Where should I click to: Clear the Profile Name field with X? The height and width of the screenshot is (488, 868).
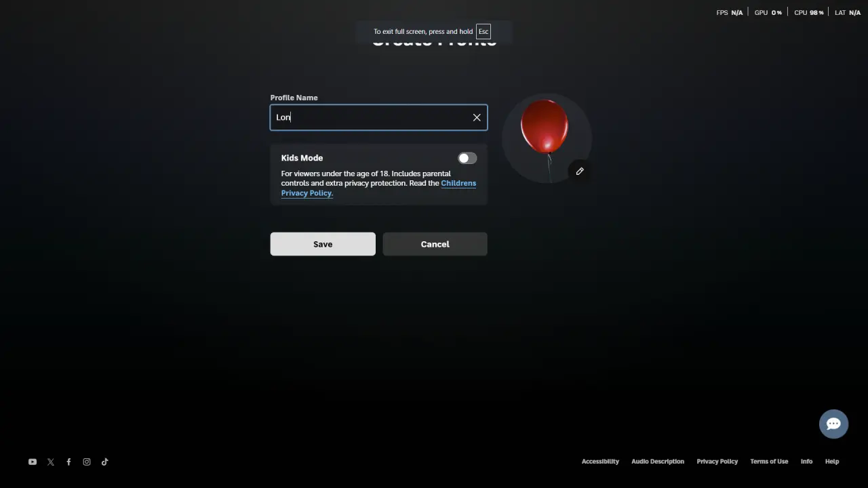tap(477, 117)
